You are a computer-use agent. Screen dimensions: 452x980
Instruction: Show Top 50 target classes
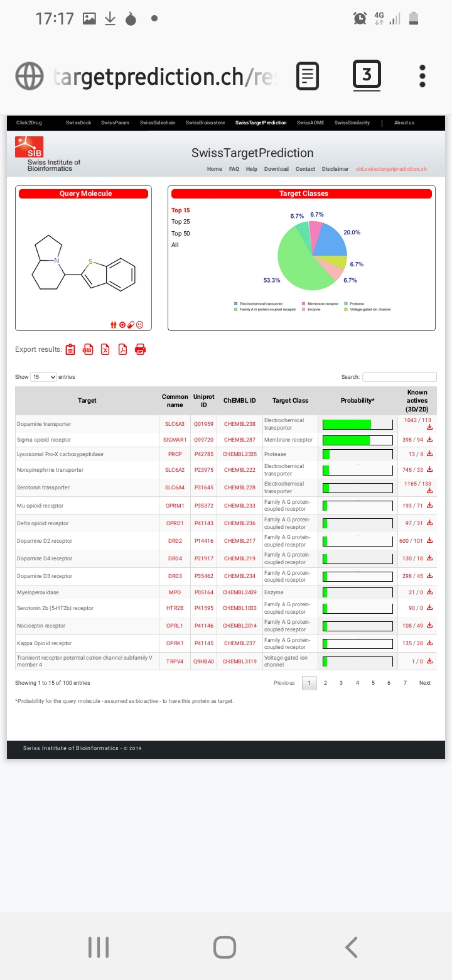[x=181, y=234]
